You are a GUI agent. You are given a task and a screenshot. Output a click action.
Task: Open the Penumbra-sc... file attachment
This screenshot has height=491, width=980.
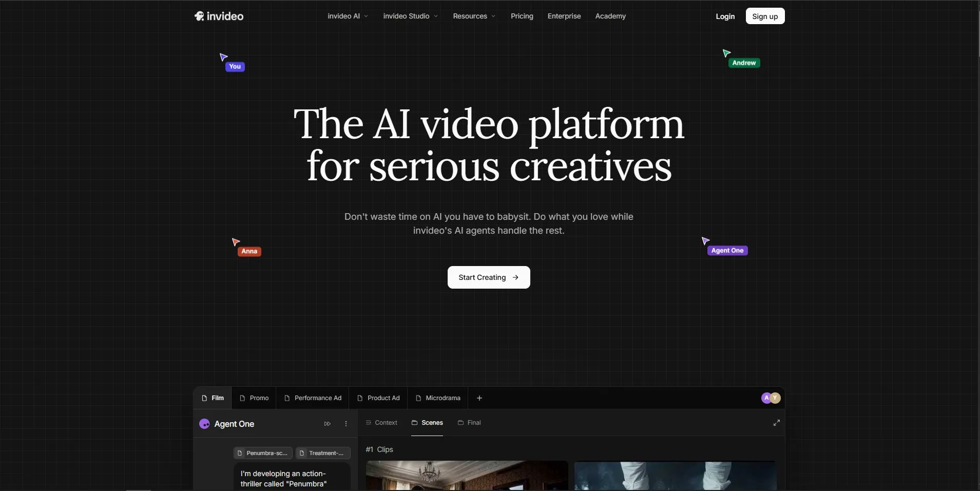263,453
